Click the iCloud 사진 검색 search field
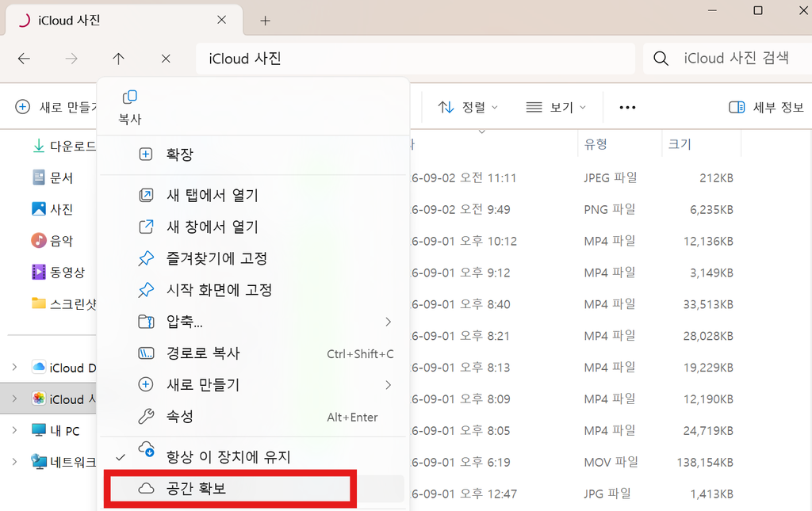Viewport: 812px width, 511px height. pos(737,59)
